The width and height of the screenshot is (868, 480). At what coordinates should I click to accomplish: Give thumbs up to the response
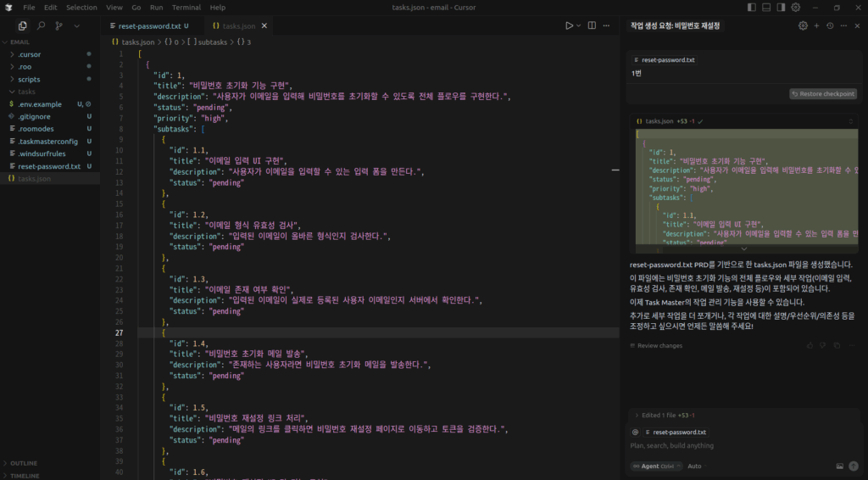tap(810, 345)
